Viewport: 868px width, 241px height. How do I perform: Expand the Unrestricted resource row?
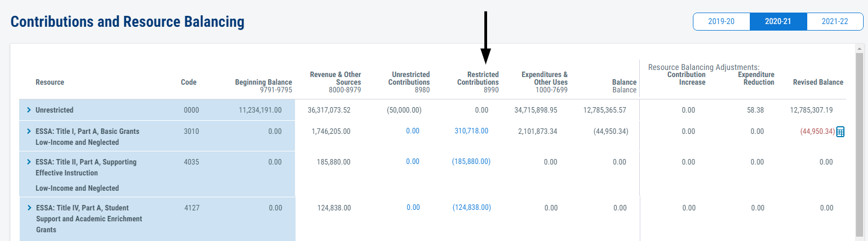(29, 110)
